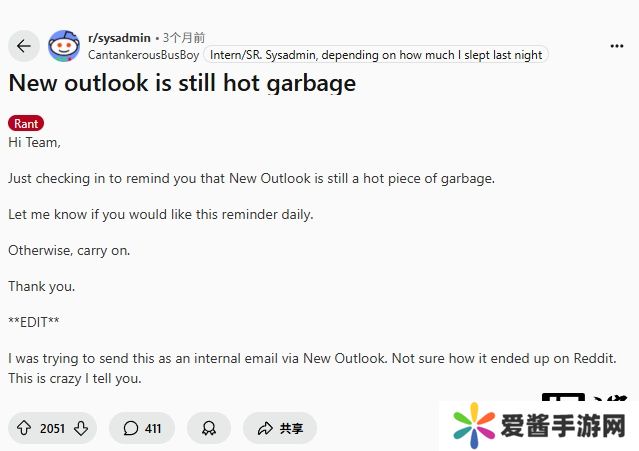Click the 411 comments count

153,428
